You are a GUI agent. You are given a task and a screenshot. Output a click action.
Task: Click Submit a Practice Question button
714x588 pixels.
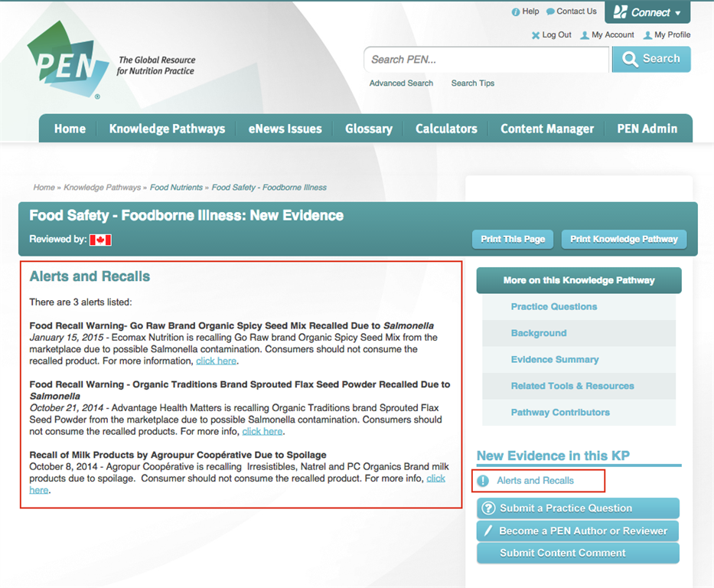click(x=578, y=508)
